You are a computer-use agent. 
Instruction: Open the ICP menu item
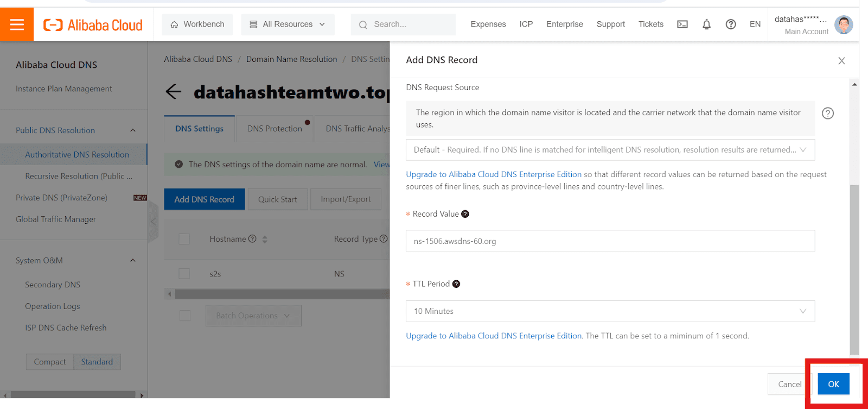click(526, 24)
